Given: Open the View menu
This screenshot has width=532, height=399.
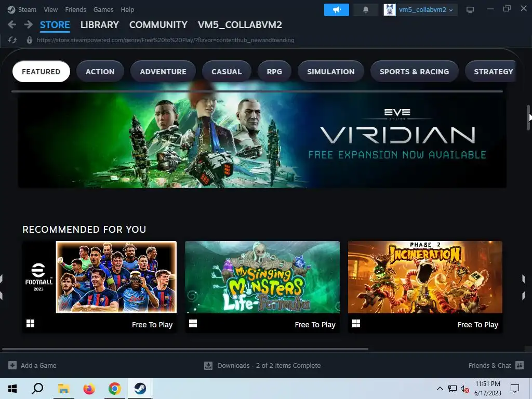Looking at the screenshot, I should (50, 9).
